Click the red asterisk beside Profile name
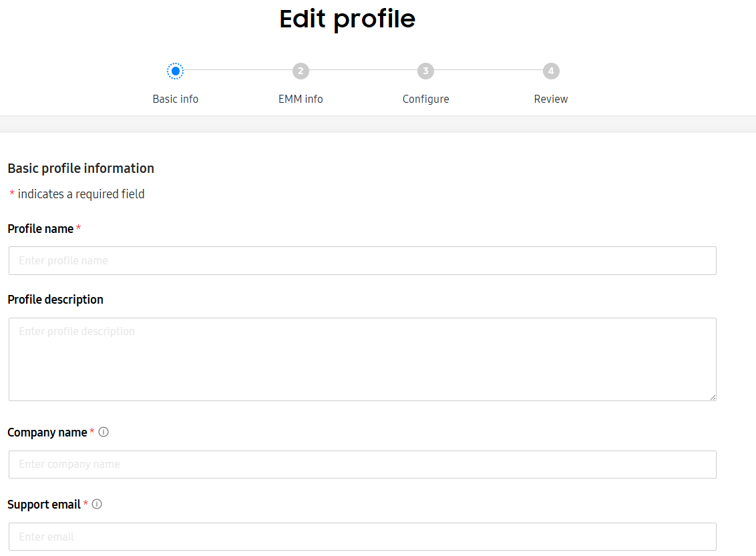 (78, 228)
